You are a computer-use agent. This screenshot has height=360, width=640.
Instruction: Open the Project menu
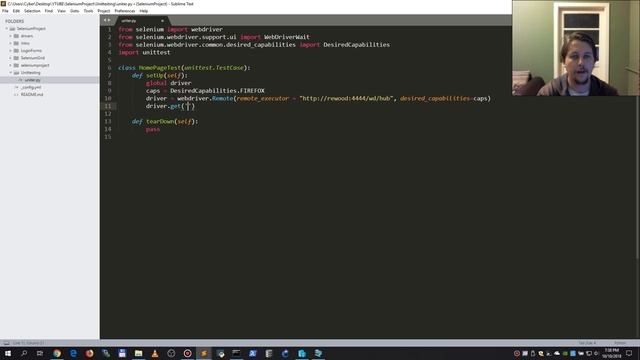coord(104,11)
